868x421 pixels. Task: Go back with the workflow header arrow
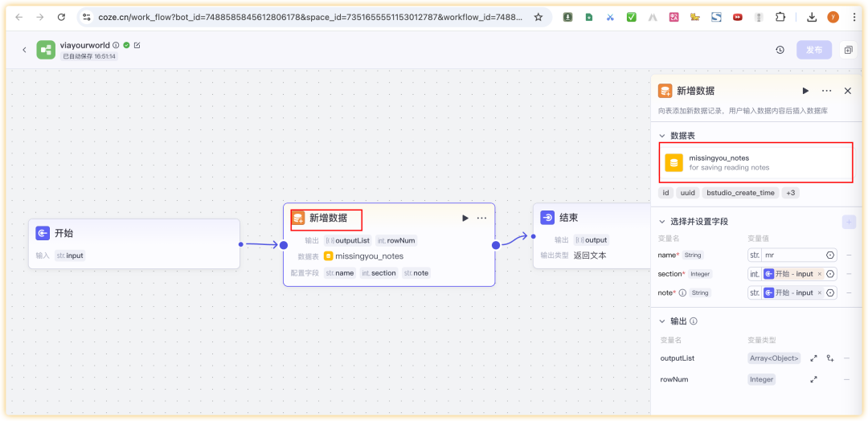(x=24, y=50)
